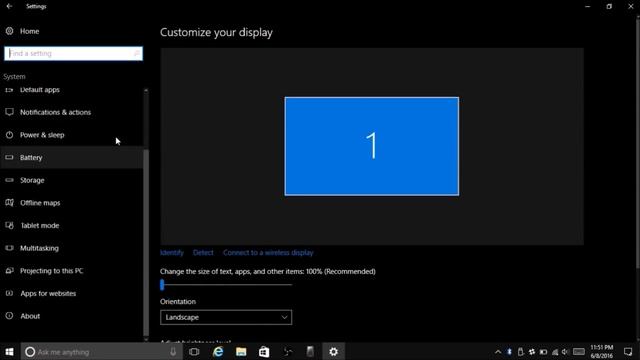Open File Explorer from taskbar
The width and height of the screenshot is (640, 360).
241,351
